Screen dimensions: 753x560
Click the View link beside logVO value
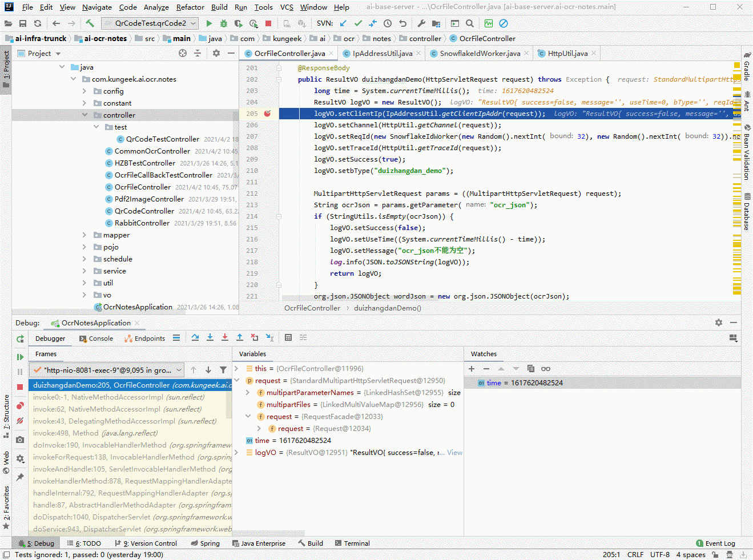pos(454,453)
